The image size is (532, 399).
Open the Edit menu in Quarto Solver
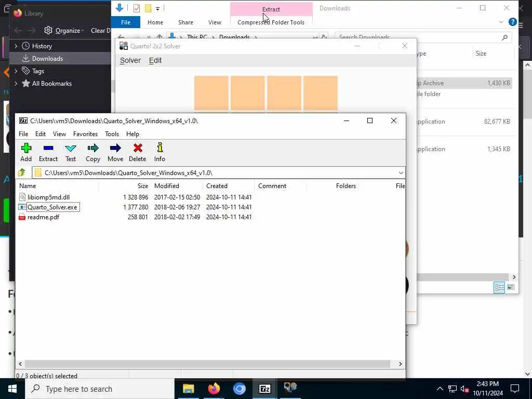coord(155,60)
